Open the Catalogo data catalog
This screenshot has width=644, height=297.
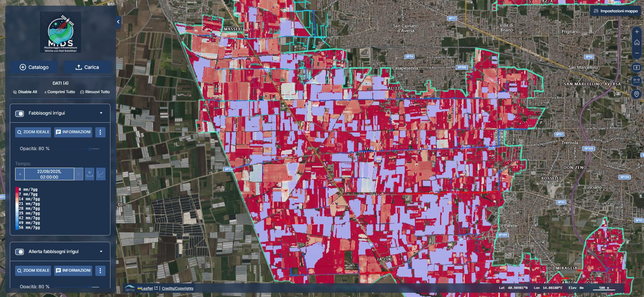point(34,67)
